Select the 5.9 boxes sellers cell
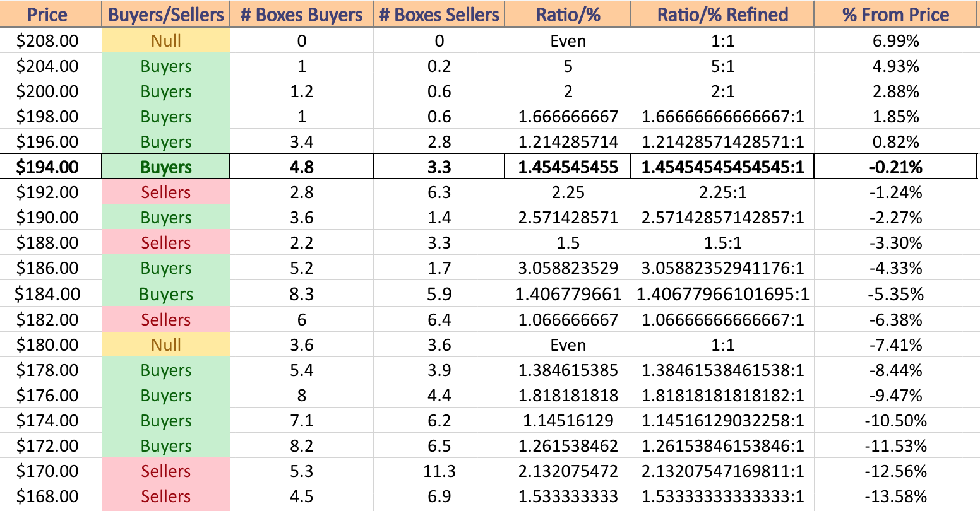Image resolution: width=980 pixels, height=511 pixels. [439, 294]
